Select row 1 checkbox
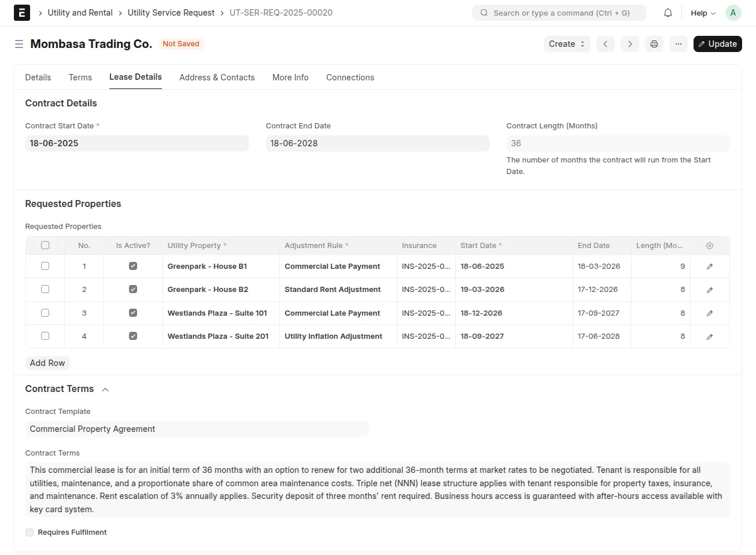Image resolution: width=756 pixels, height=555 pixels. click(45, 266)
